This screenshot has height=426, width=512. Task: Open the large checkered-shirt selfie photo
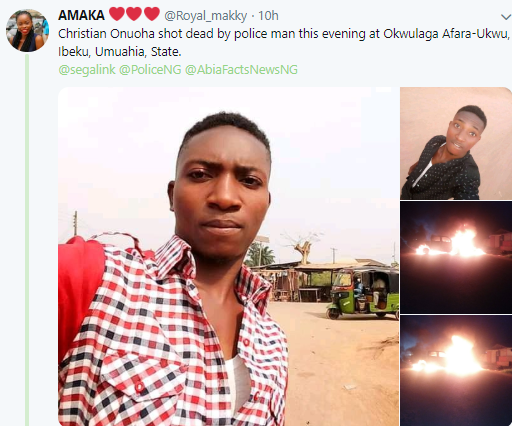coord(228,256)
